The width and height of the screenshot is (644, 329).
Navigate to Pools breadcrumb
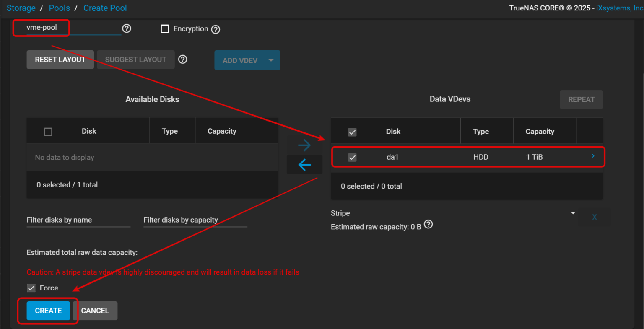(59, 8)
